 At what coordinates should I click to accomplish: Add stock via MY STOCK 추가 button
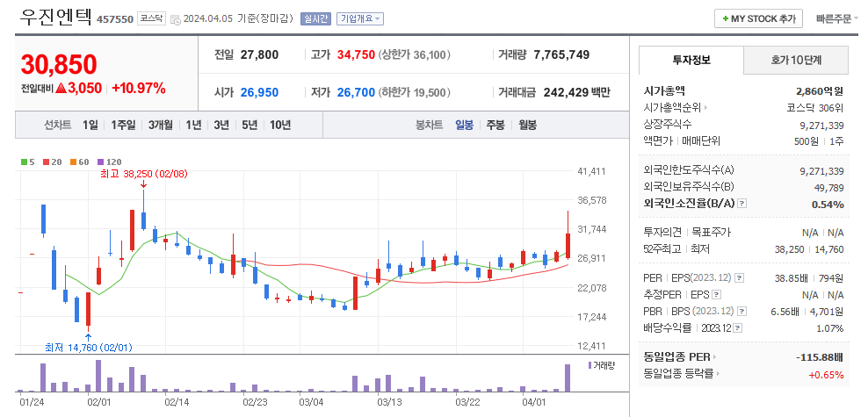tap(758, 18)
